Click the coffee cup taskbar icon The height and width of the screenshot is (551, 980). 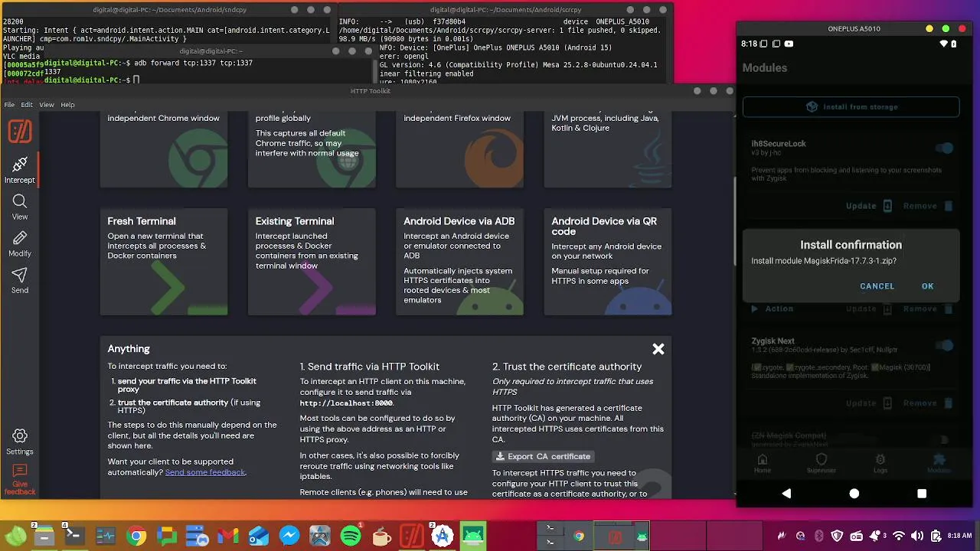381,536
